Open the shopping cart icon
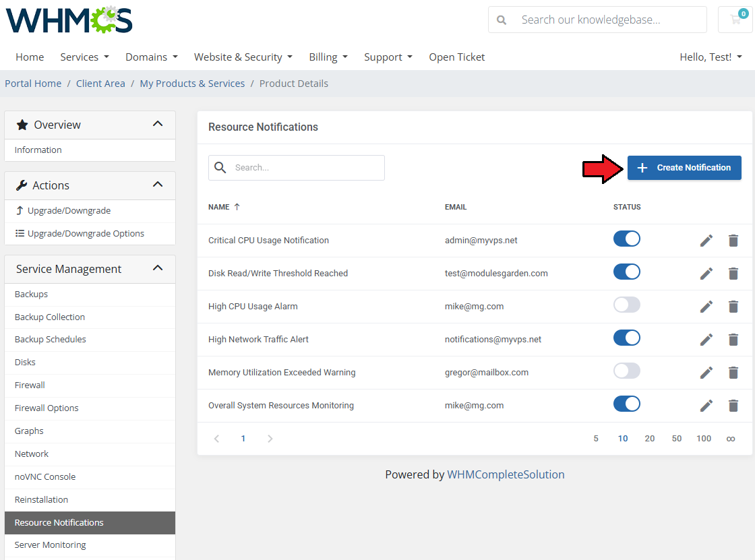 tap(735, 20)
